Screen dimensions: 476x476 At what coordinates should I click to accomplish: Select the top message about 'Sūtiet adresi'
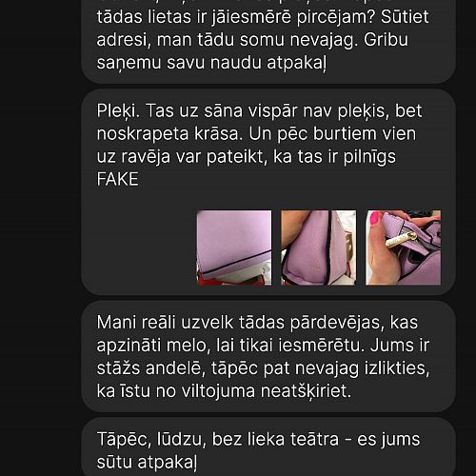click(268, 41)
